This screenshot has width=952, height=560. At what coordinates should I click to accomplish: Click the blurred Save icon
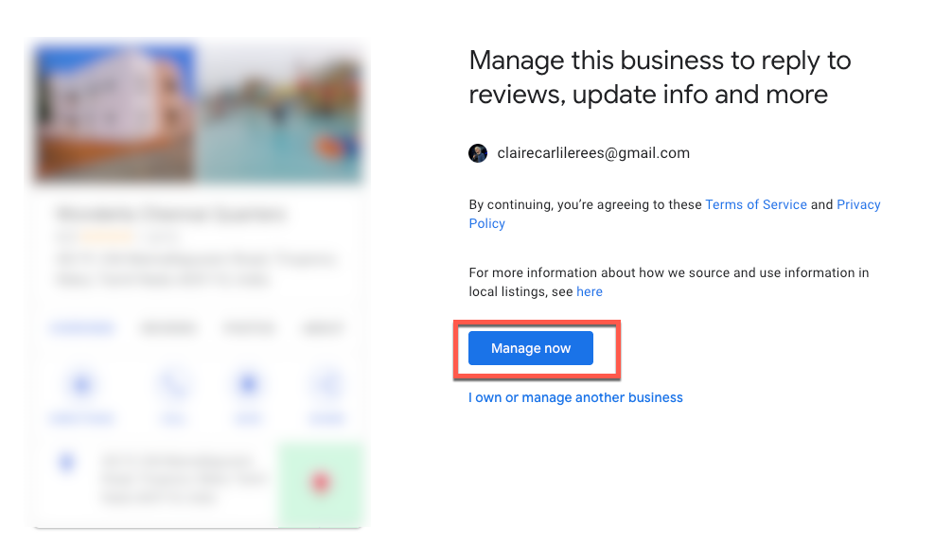[248, 385]
